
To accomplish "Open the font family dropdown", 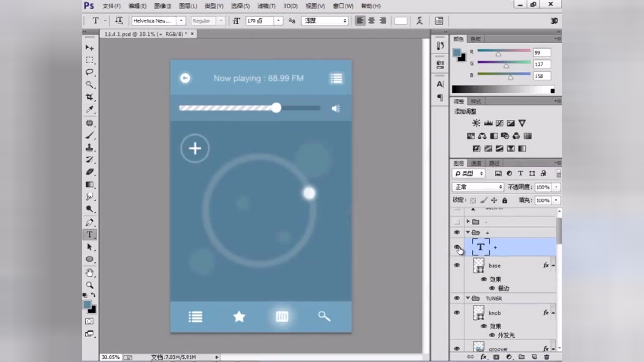I will pos(181,21).
